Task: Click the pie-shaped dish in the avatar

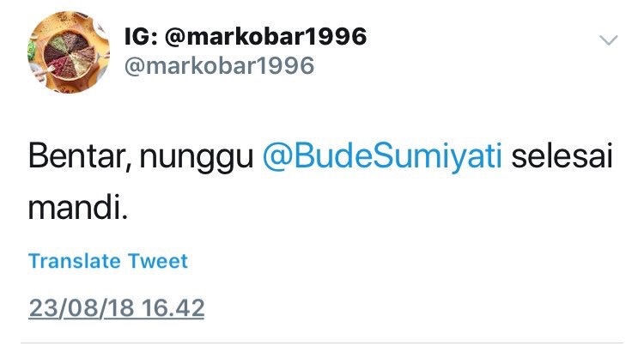Action: point(70,56)
